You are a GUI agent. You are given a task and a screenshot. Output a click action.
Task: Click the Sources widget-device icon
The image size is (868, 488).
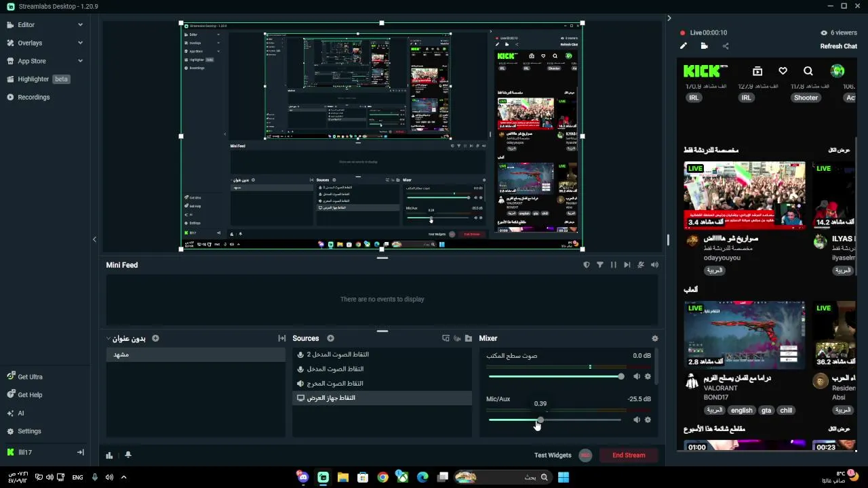446,338
